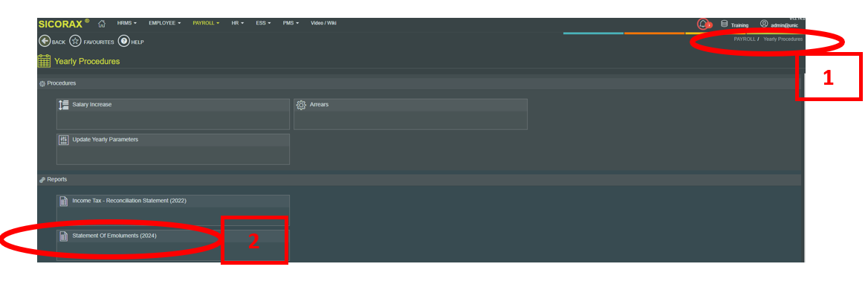Open the HR menu
The height and width of the screenshot is (287, 868).
pos(238,23)
